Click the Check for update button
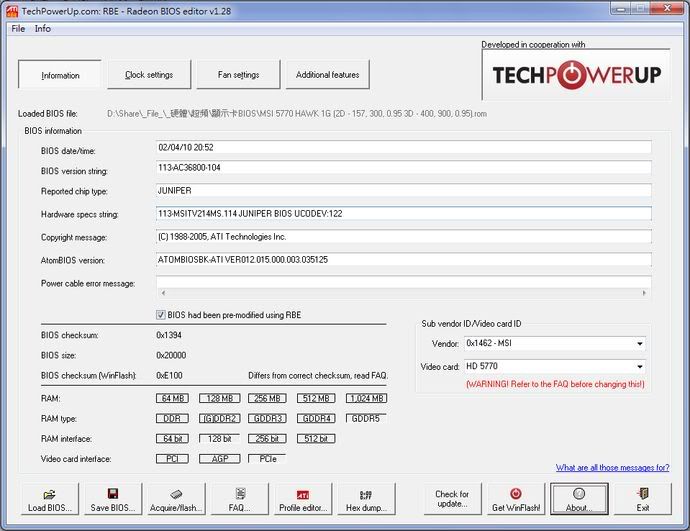Image resolution: width=690 pixels, height=531 pixels. coord(452,498)
